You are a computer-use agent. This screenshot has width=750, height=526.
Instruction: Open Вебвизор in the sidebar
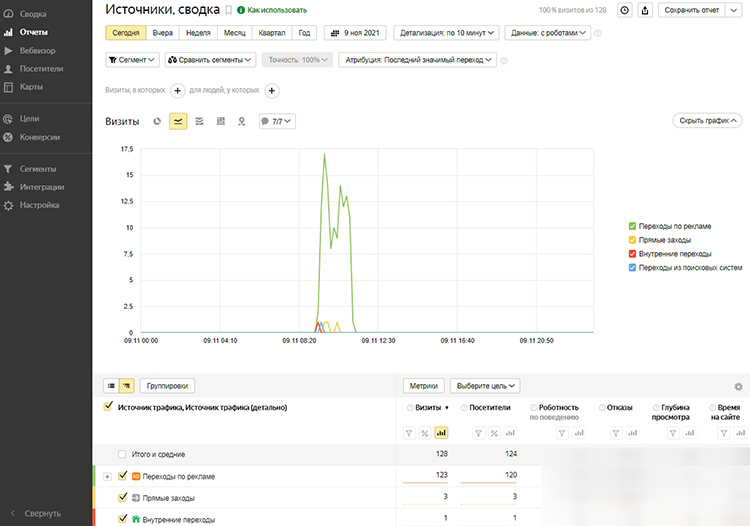point(38,50)
